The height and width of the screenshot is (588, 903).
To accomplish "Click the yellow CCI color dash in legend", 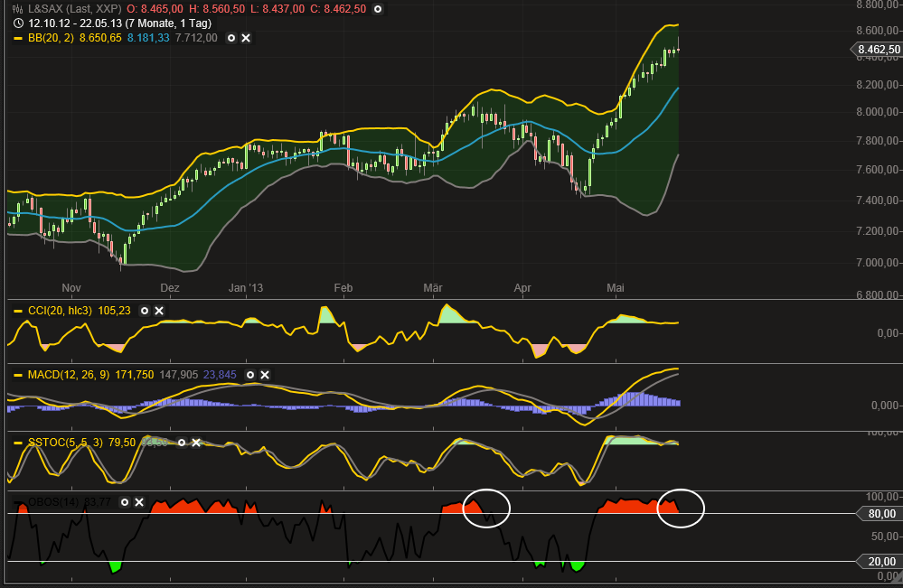I will click(18, 311).
